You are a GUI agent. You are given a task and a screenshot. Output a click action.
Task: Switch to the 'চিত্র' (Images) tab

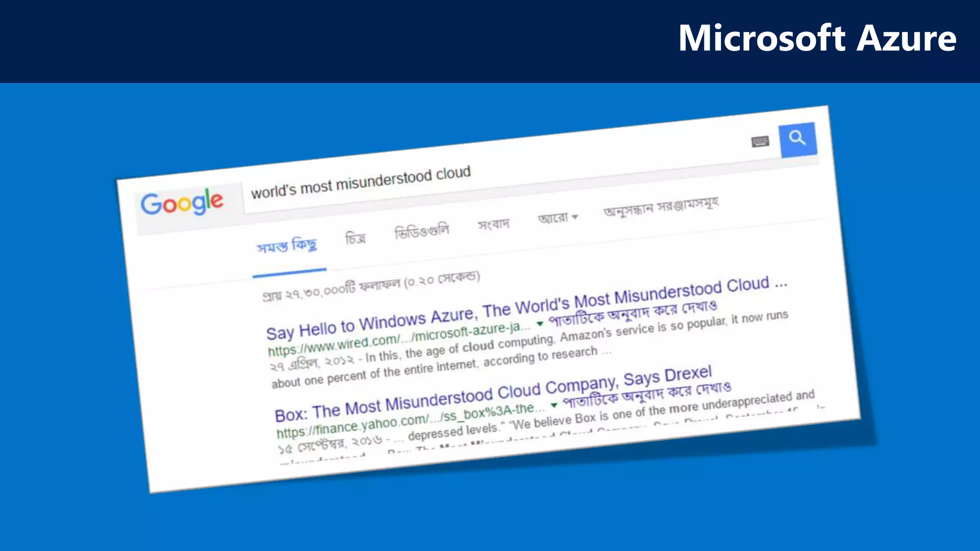click(x=356, y=238)
